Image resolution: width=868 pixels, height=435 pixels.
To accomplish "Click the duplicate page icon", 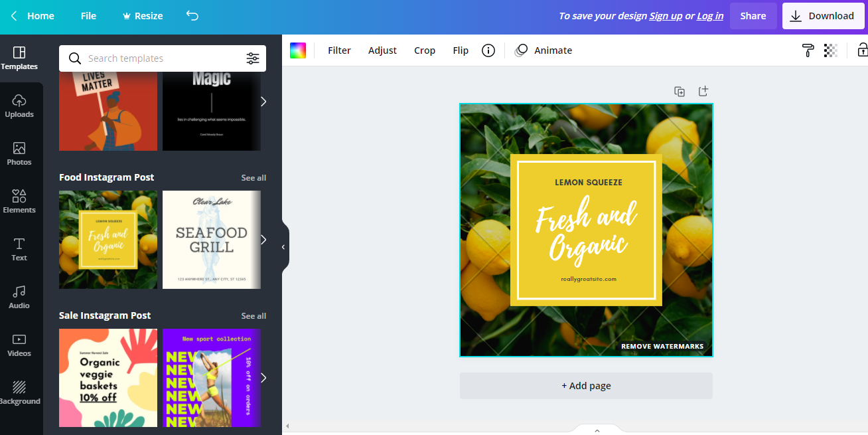I will coord(680,92).
